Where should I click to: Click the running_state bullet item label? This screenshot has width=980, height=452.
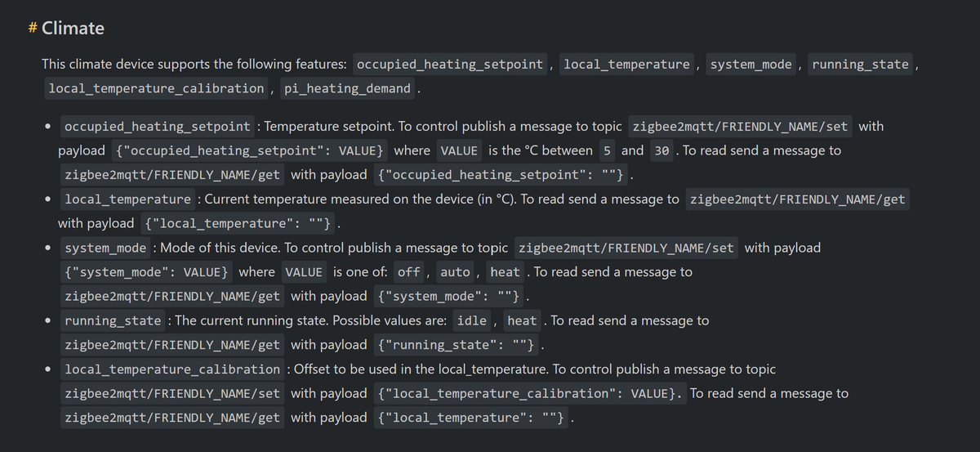click(113, 320)
